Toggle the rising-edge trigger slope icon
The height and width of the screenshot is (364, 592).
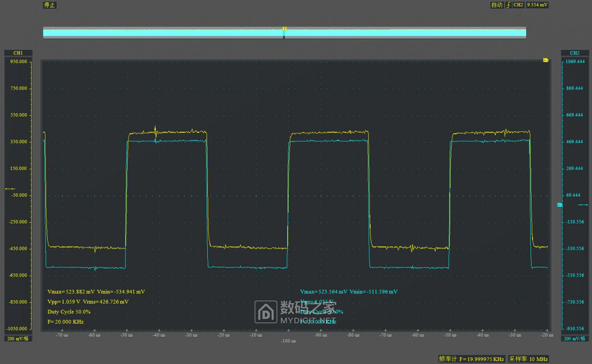coord(508,5)
